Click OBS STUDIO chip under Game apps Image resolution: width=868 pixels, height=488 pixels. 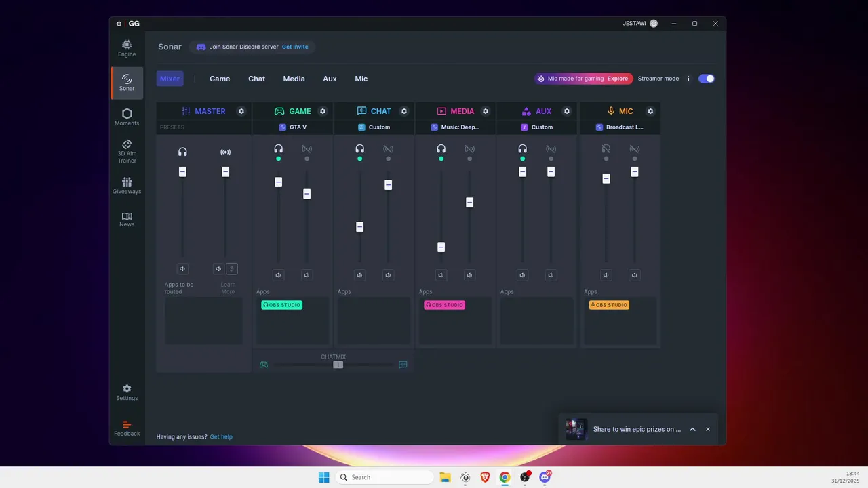(x=281, y=305)
